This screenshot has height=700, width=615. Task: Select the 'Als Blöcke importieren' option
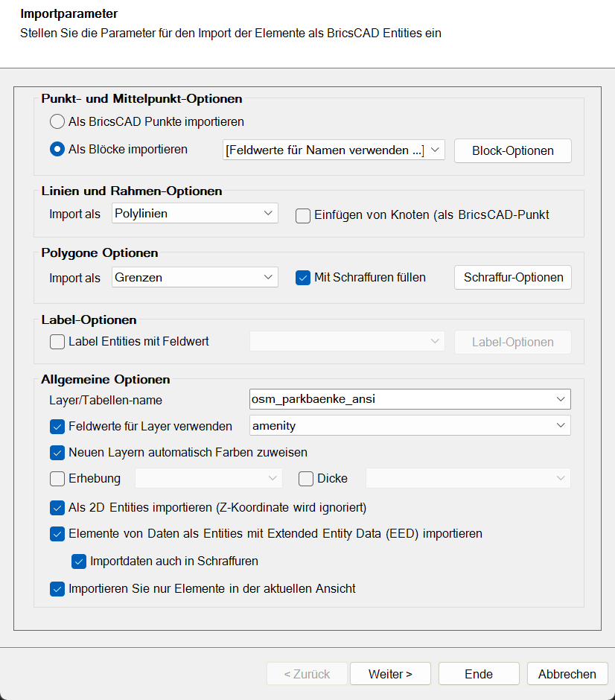pos(57,147)
